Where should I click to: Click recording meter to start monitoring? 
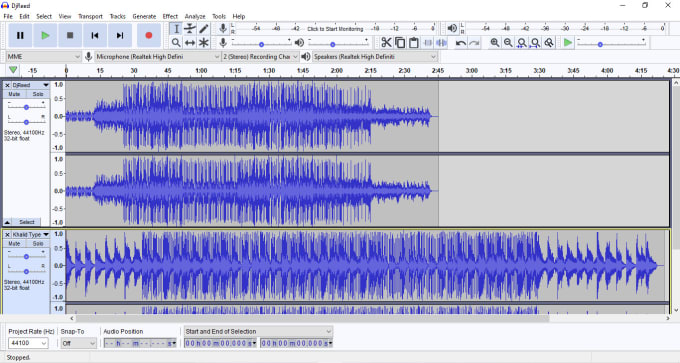pos(335,29)
